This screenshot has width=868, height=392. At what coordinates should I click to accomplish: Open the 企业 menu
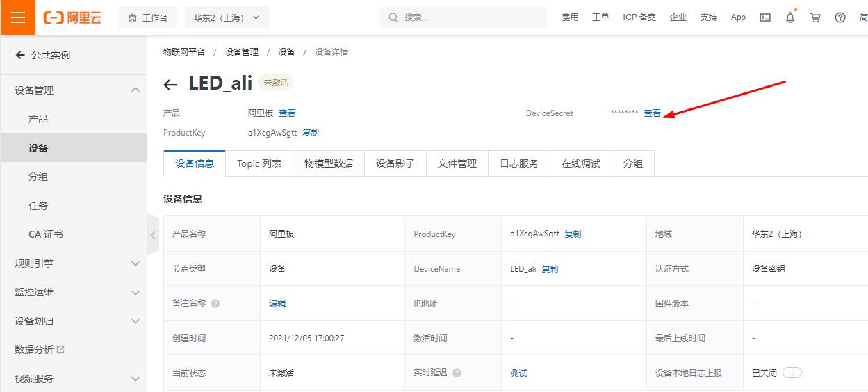pyautogui.click(x=678, y=17)
